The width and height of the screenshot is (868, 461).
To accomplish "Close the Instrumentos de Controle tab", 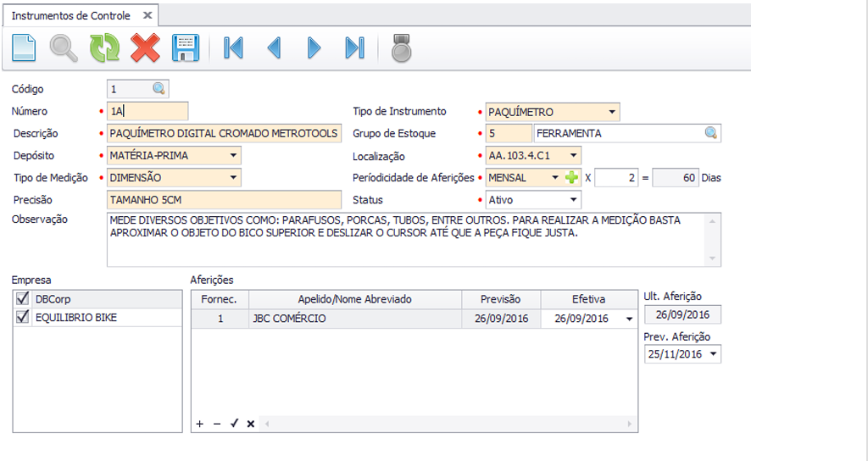I will coord(147,15).
